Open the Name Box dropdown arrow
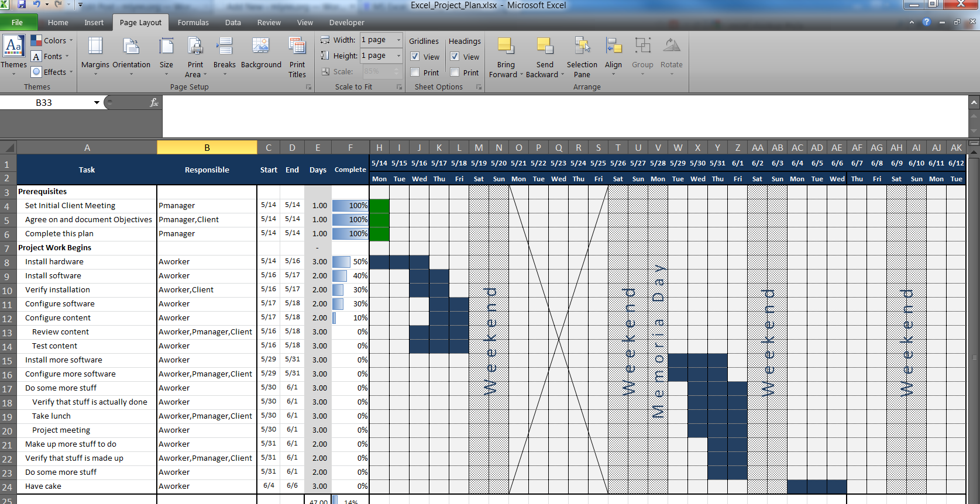Screen dimensions: 980x504 click(x=97, y=103)
